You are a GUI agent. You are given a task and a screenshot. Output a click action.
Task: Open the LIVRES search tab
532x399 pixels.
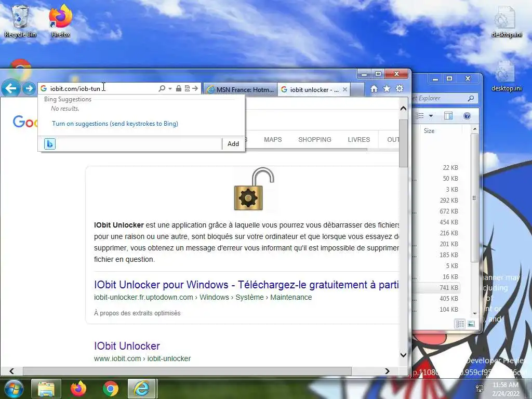tap(358, 139)
